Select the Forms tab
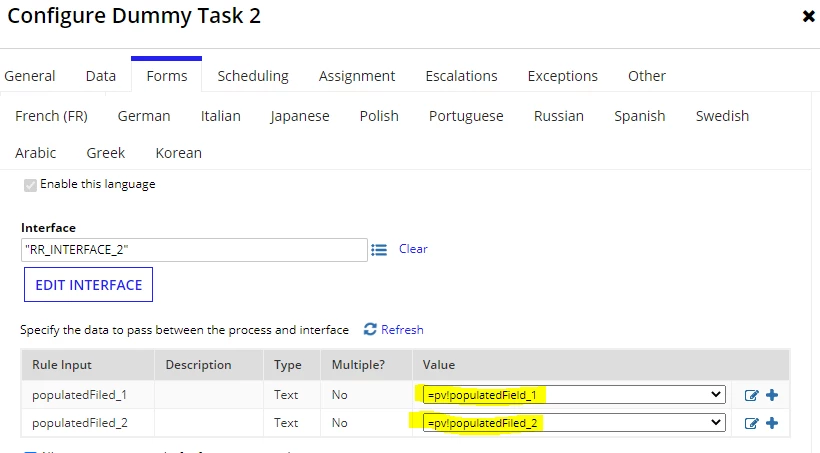 pyautogui.click(x=166, y=76)
